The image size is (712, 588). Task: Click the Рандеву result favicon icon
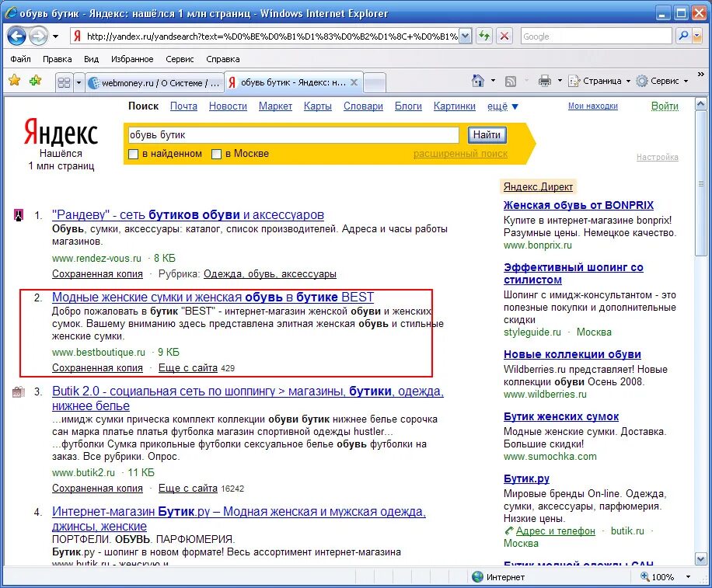coord(18,215)
